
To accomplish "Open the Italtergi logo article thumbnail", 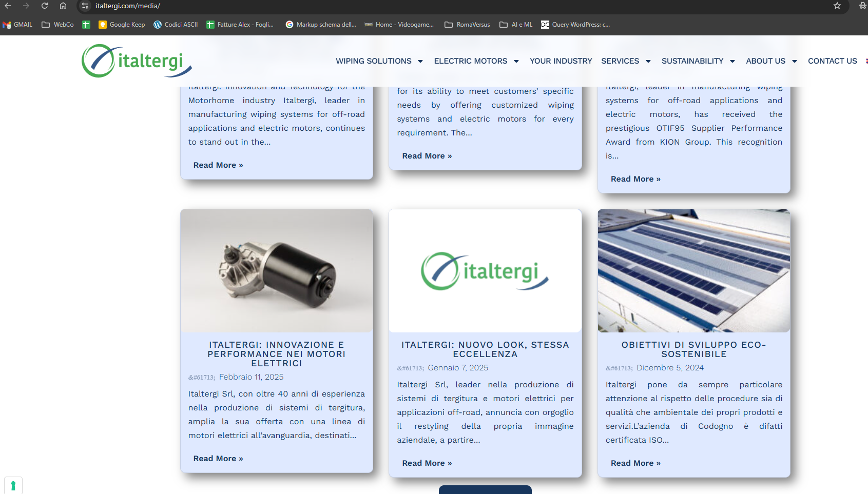I will 485,271.
